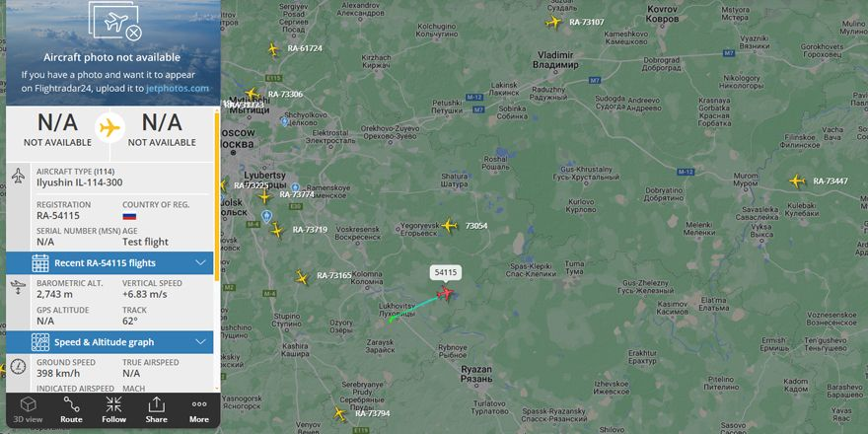Click the Recent flights calendar icon
Image resolution: width=868 pixels, height=434 pixels.
(40, 263)
